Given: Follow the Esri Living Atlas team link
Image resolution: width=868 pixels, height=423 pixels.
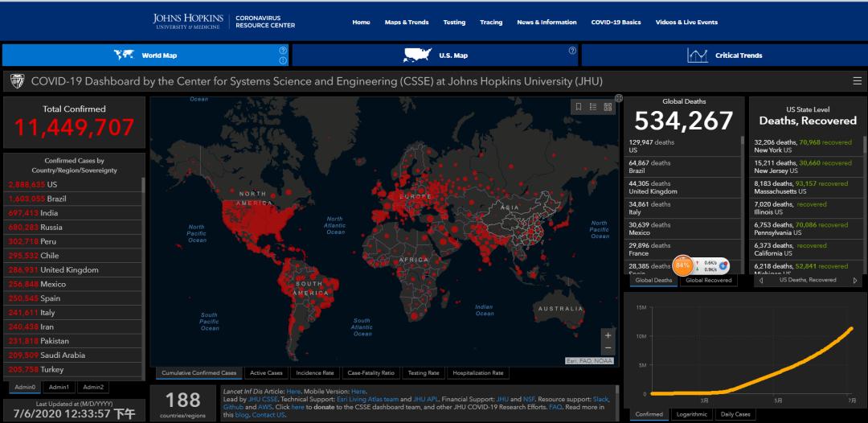Looking at the screenshot, I should click(367, 399).
